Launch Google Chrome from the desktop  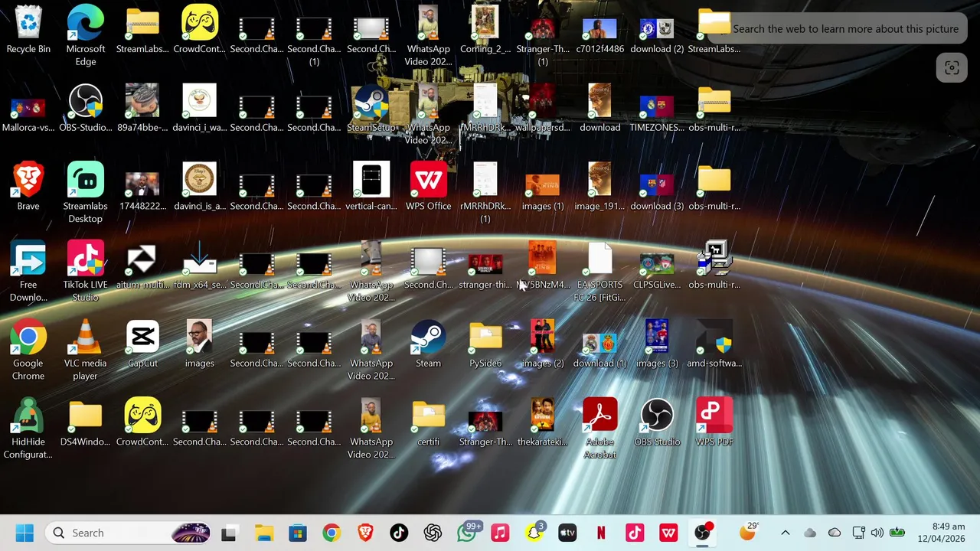[x=28, y=350]
